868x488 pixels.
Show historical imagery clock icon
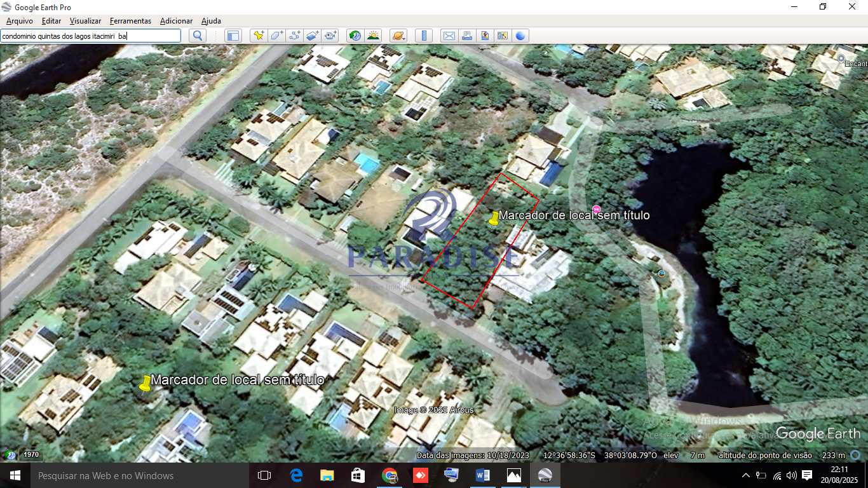pos(355,36)
